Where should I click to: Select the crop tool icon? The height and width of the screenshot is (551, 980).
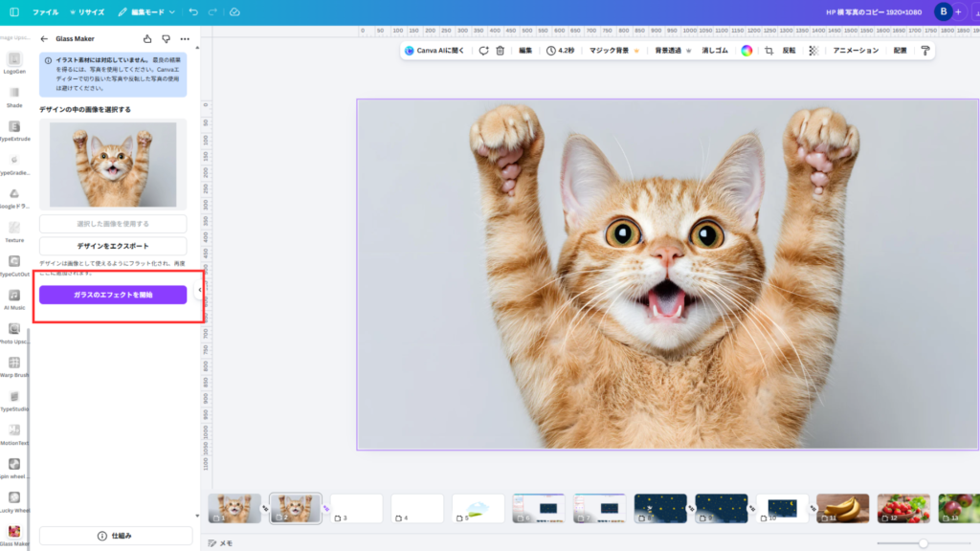[x=768, y=51]
